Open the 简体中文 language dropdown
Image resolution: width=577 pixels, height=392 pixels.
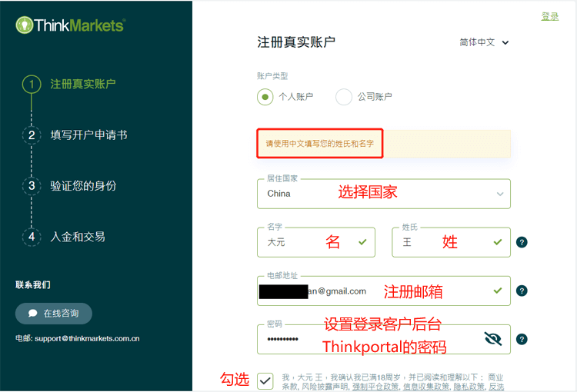(x=484, y=42)
